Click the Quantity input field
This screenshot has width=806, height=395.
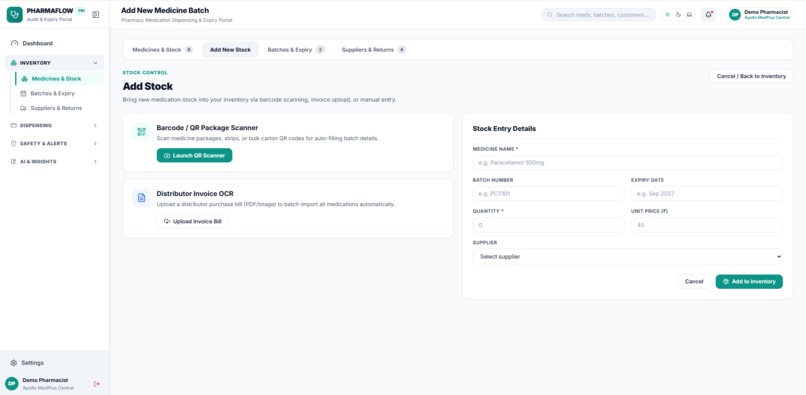coord(548,225)
